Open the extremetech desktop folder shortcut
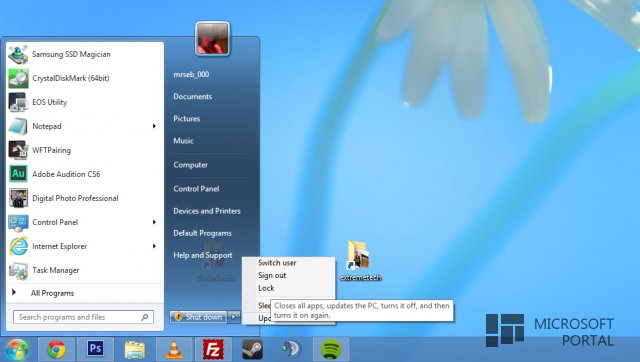This screenshot has height=362, width=640. pos(360,261)
